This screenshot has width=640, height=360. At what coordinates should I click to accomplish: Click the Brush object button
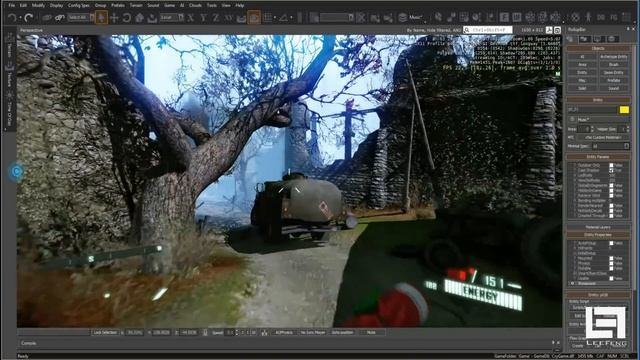pyautogui.click(x=613, y=64)
